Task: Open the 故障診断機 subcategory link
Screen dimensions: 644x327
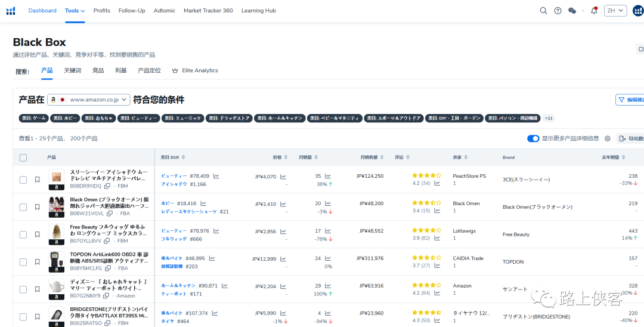Action: pos(172,266)
